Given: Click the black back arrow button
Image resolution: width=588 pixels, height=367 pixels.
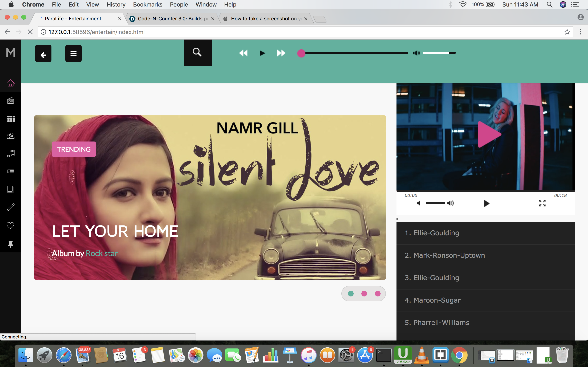Looking at the screenshot, I should coord(43,54).
